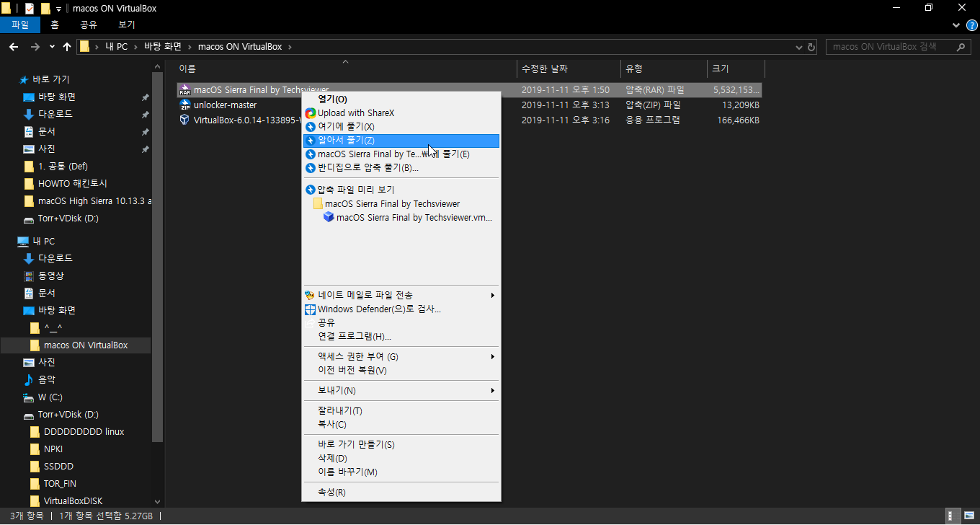The height and width of the screenshot is (525, 980).
Task: Click the ShareX icon in the context menu
Action: point(311,112)
